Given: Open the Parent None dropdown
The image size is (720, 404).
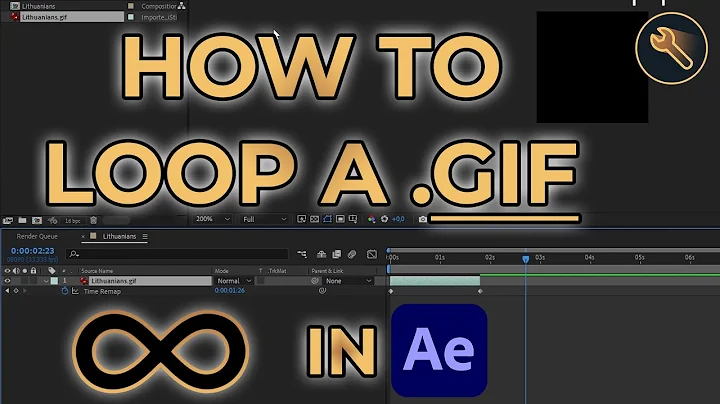Looking at the screenshot, I should (348, 281).
